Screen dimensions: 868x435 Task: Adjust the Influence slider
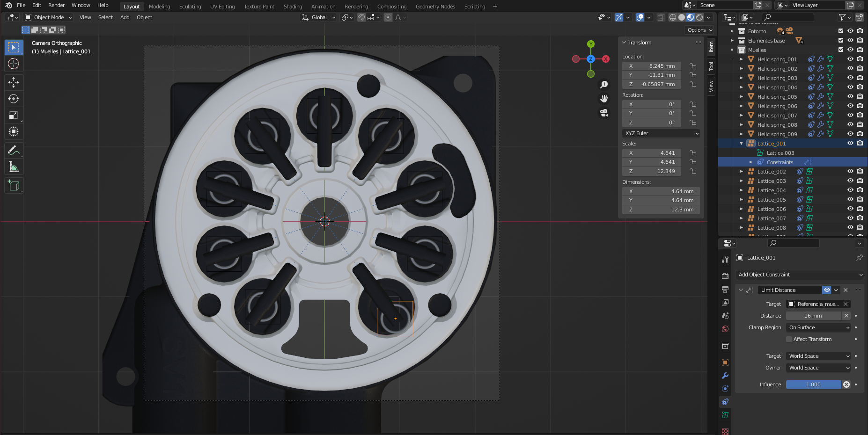[x=813, y=384]
